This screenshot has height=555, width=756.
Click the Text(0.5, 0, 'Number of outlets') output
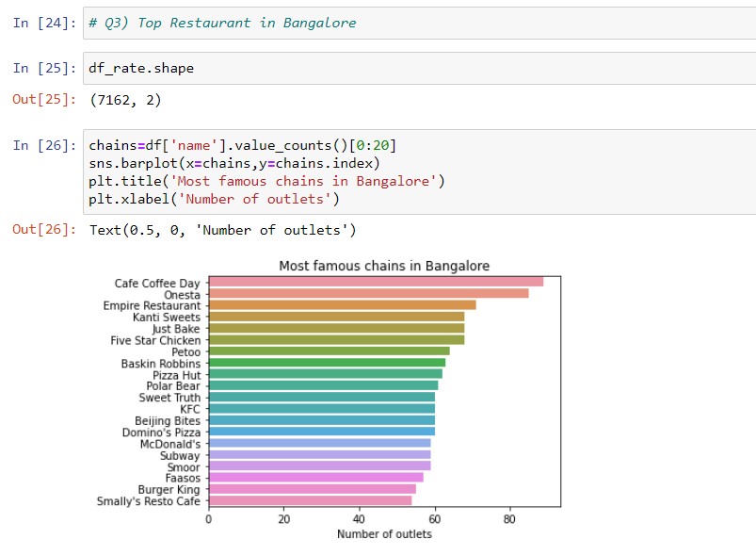click(x=223, y=230)
